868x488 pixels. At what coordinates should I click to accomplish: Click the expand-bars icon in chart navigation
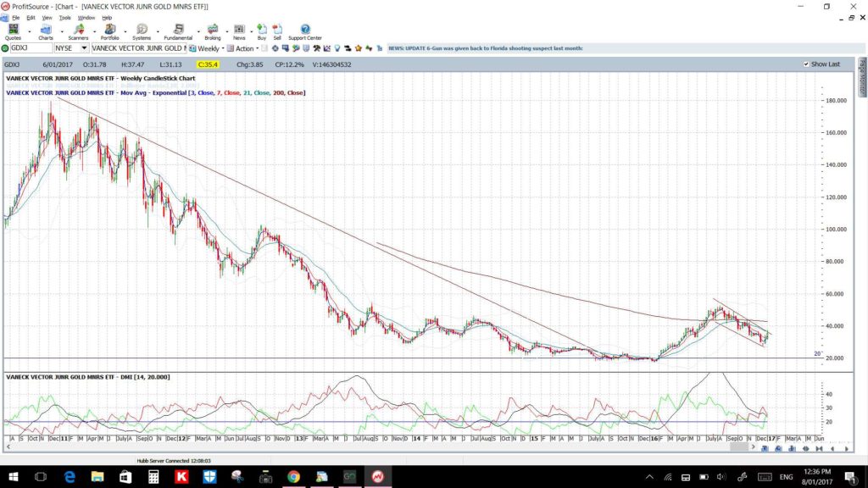tap(805, 449)
